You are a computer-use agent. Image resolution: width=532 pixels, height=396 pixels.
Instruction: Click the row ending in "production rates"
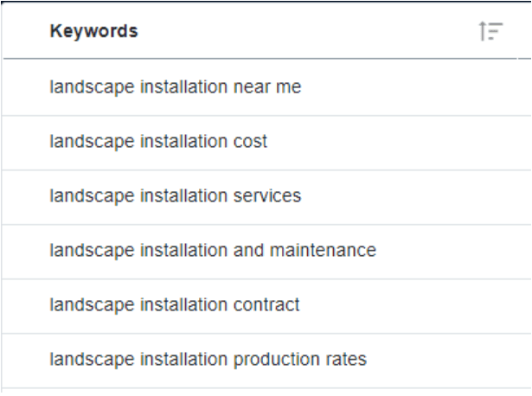pyautogui.click(x=208, y=359)
